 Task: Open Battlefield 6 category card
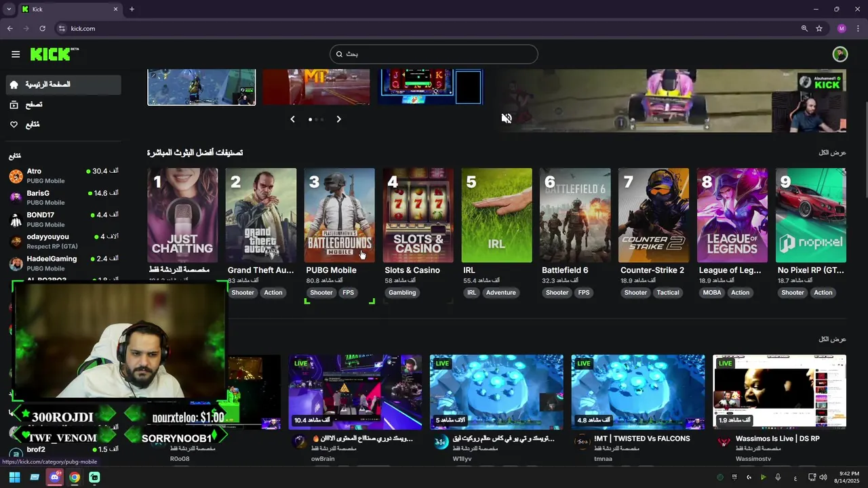pyautogui.click(x=575, y=215)
